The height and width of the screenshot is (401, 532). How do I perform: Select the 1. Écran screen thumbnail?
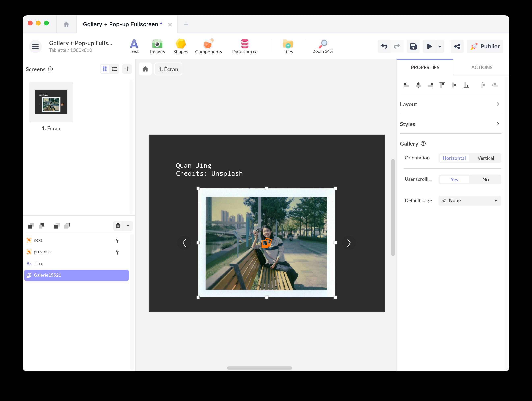(51, 102)
